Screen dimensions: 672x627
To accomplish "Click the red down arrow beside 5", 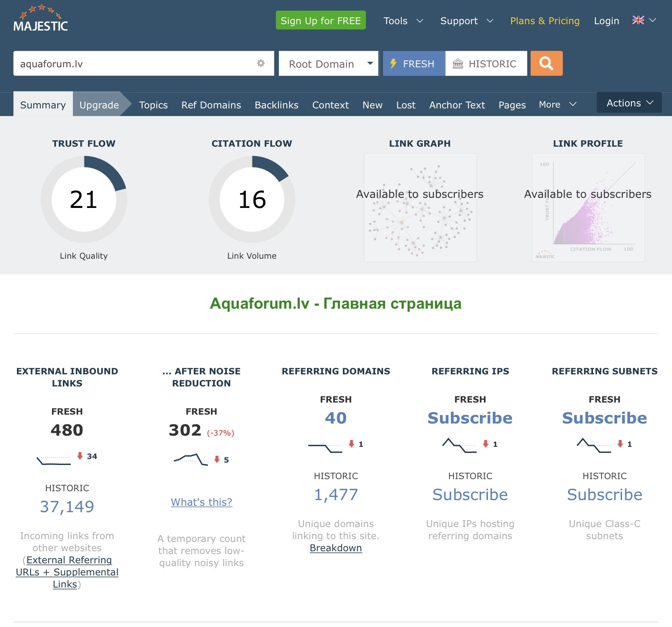I will click(x=217, y=459).
